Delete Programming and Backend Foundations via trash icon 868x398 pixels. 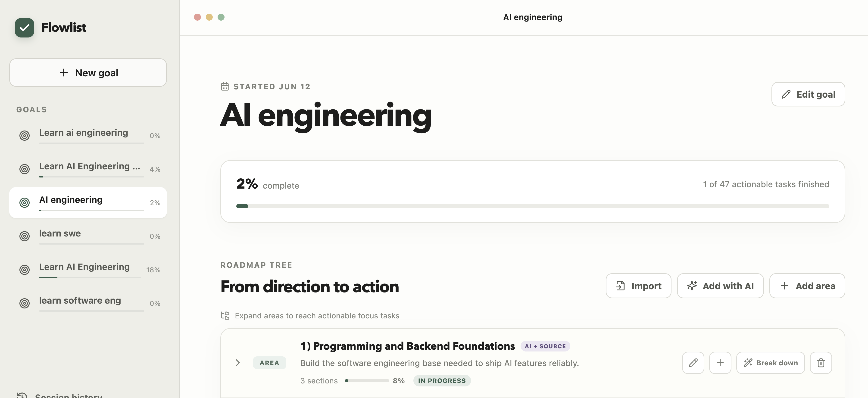[821, 363]
